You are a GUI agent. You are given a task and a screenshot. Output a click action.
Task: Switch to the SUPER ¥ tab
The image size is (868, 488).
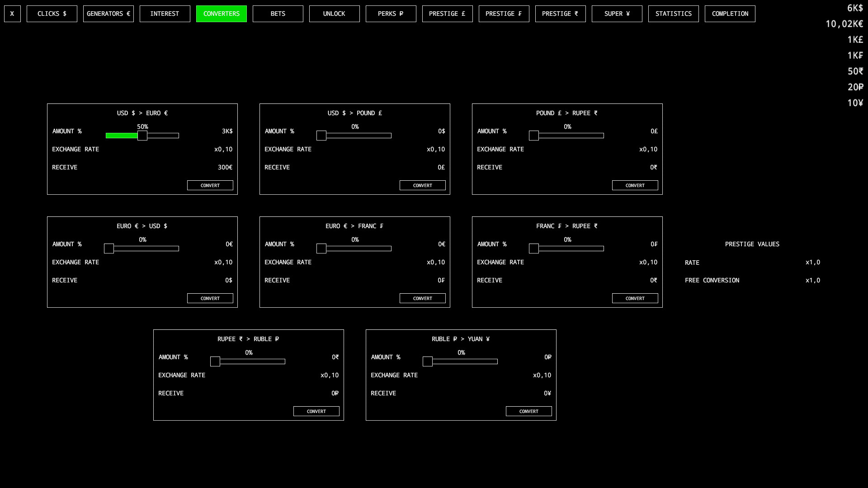click(617, 14)
